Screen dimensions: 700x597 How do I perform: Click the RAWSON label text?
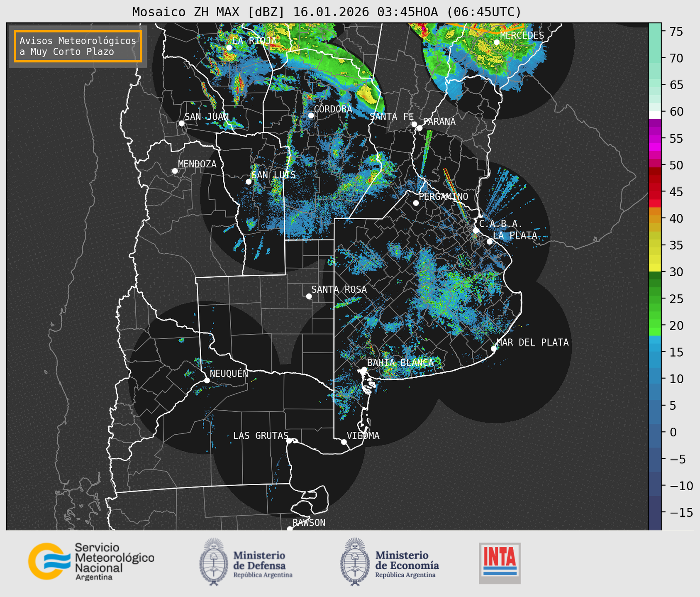coord(309,523)
